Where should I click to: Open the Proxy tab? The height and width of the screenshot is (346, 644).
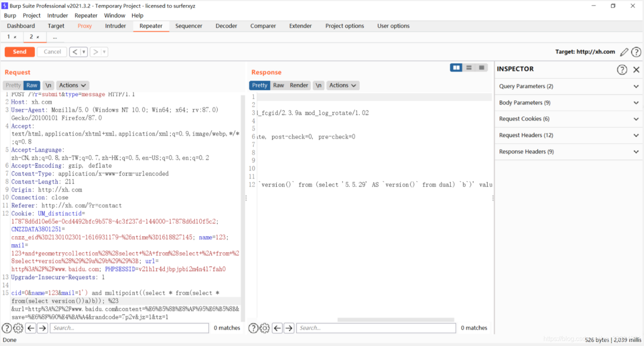(85, 26)
